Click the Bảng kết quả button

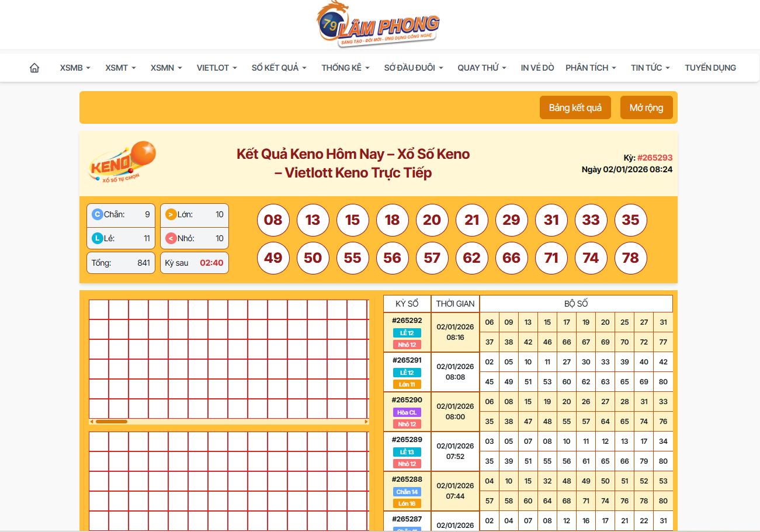click(575, 107)
